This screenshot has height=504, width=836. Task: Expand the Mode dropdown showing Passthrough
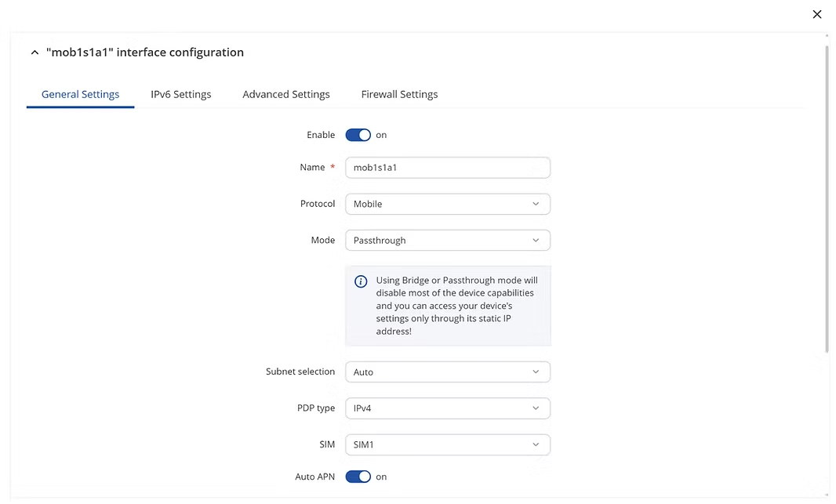447,241
